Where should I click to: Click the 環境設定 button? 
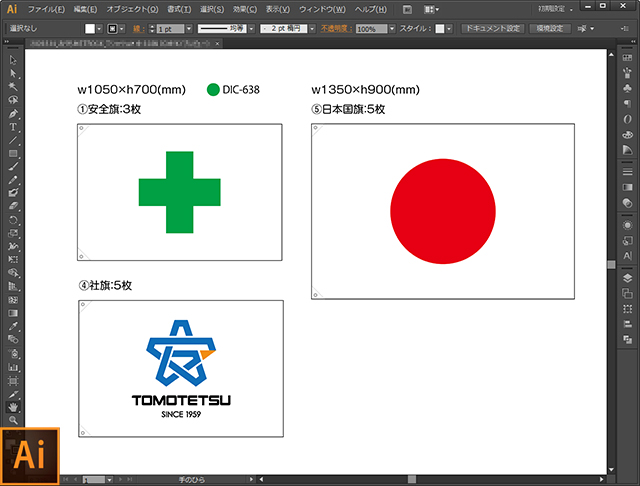tap(549, 29)
